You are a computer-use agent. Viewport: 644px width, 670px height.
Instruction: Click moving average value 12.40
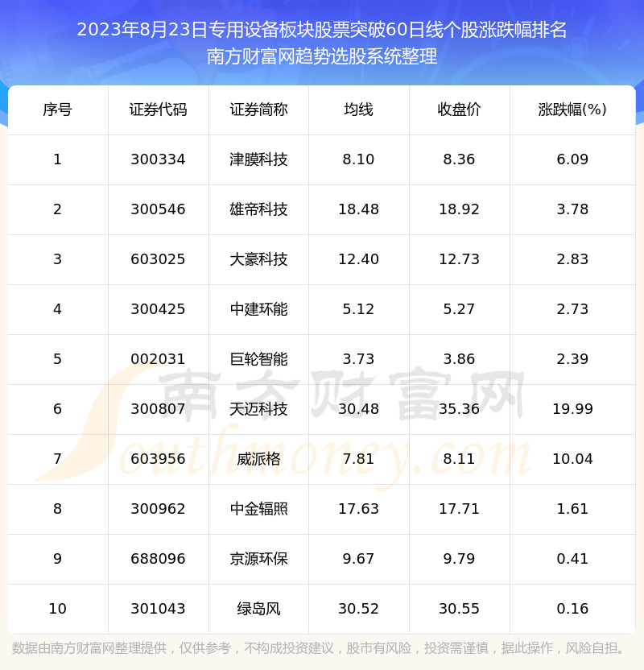359,259
